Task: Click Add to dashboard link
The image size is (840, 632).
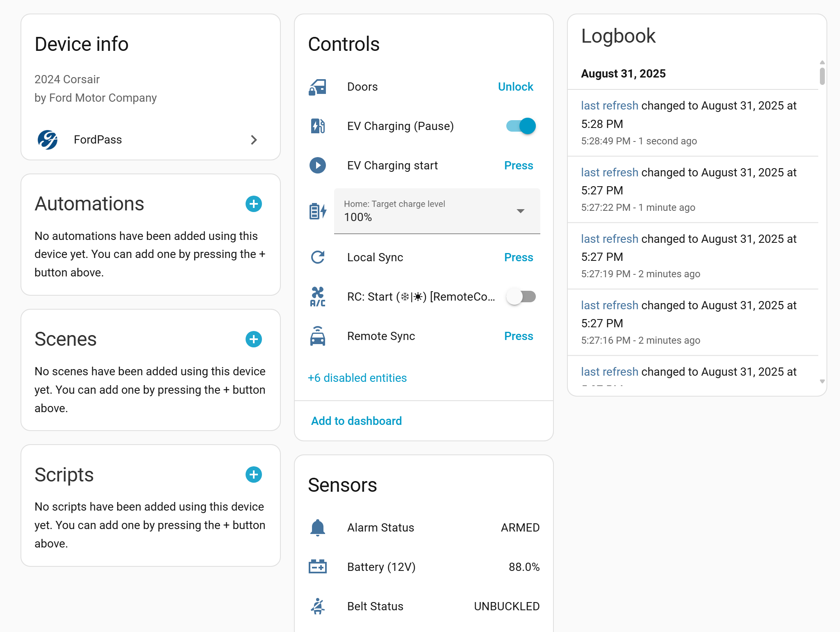Action: 356,421
